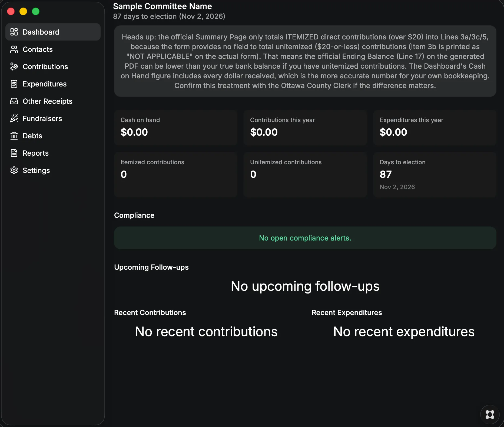This screenshot has width=504, height=427.
Task: Click the Reports document icon
Action: coord(14,153)
